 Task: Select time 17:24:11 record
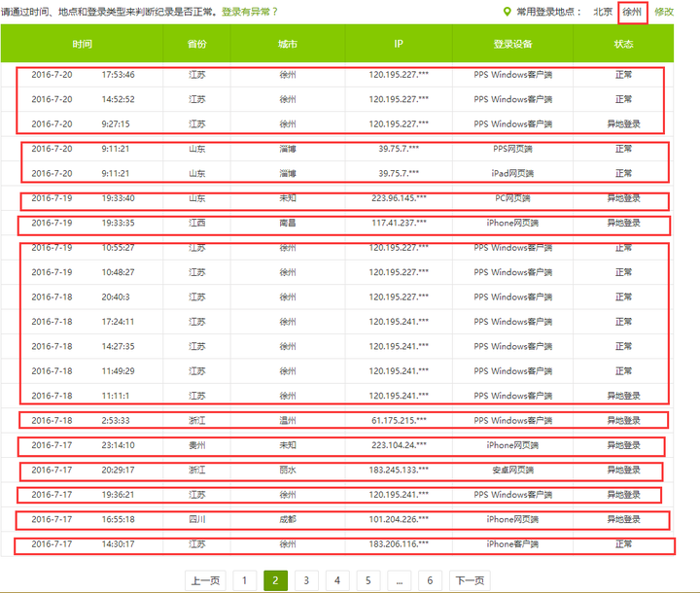[118, 322]
